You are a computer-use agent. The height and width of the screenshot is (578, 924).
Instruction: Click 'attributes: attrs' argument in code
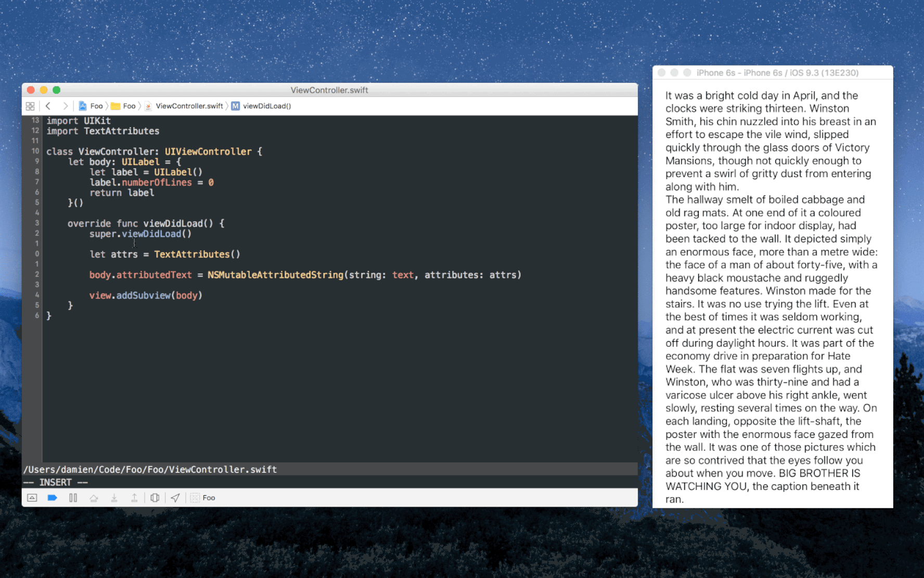click(x=470, y=275)
